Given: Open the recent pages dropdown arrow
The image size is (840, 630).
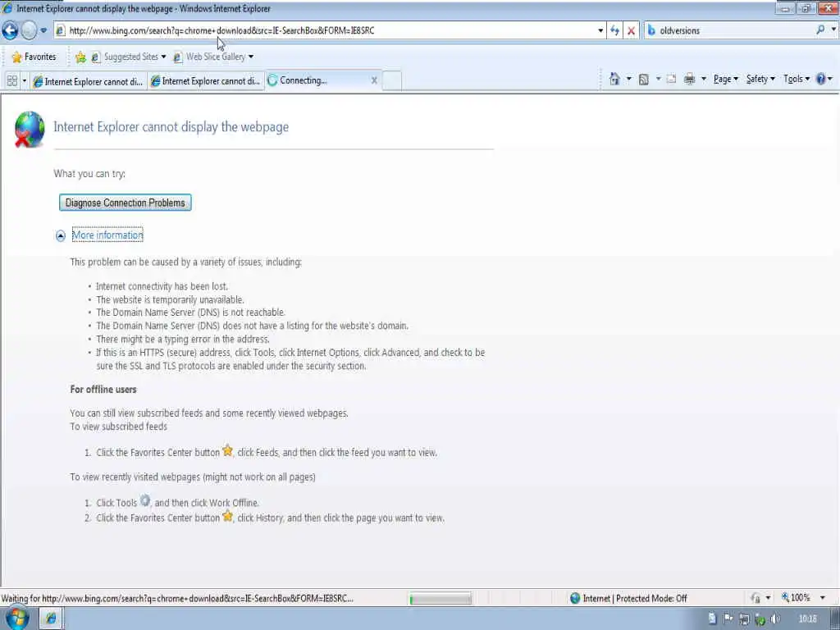Looking at the screenshot, I should pos(44,30).
